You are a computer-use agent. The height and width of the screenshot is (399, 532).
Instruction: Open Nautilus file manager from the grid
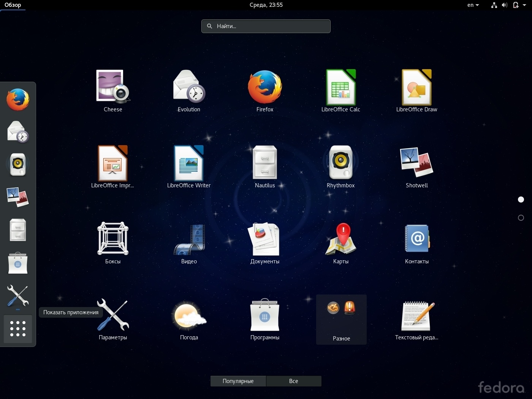(x=265, y=167)
